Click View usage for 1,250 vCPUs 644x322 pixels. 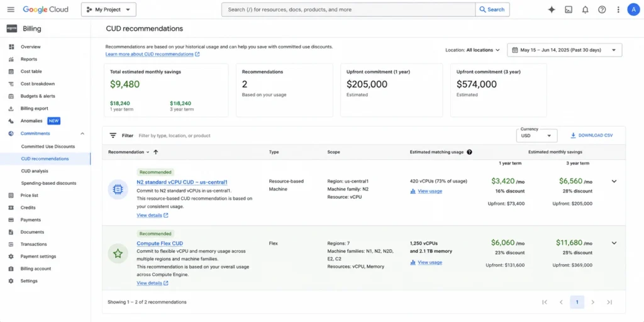[x=426, y=262]
